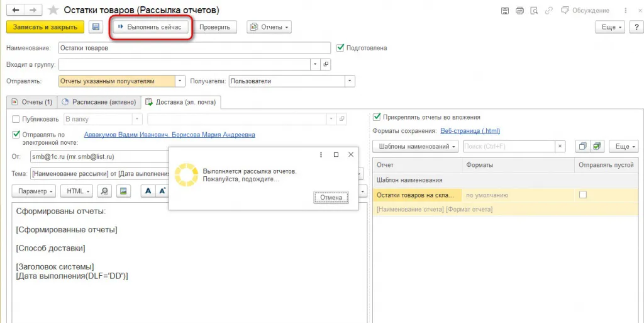Open the 'Веб-страница (.html)' formats link

(x=470, y=131)
